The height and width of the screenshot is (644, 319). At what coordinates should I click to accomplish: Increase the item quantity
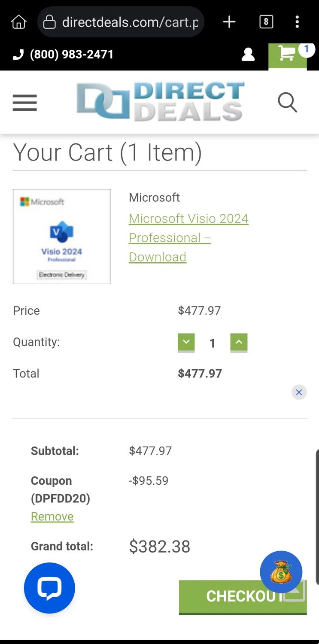[x=239, y=343]
